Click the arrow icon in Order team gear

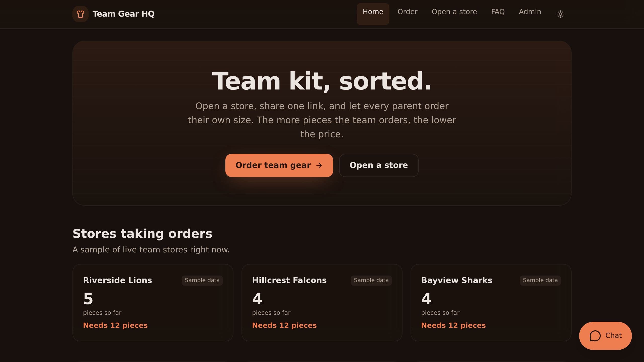point(319,165)
